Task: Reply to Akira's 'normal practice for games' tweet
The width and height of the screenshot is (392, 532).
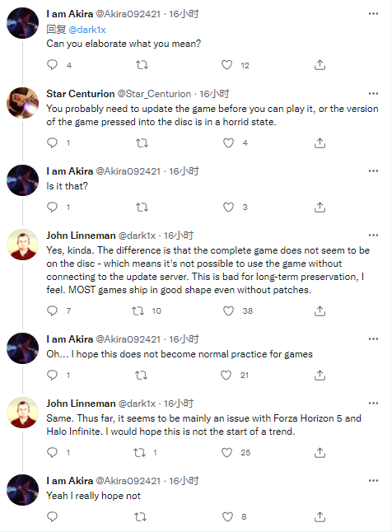Action: pyautogui.click(x=52, y=375)
